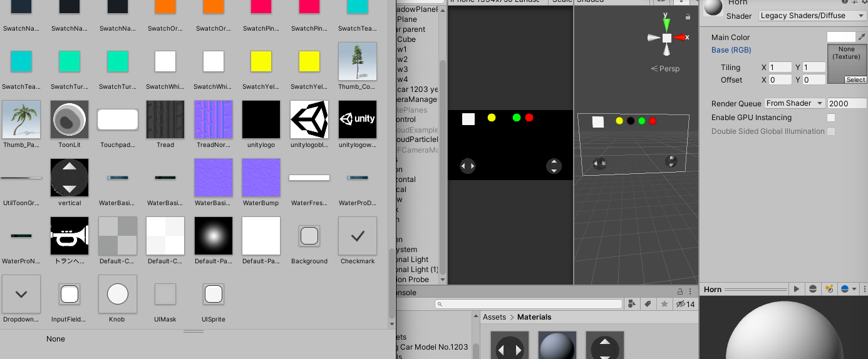
Task: Play the Horn material preview animation
Action: [x=797, y=289]
